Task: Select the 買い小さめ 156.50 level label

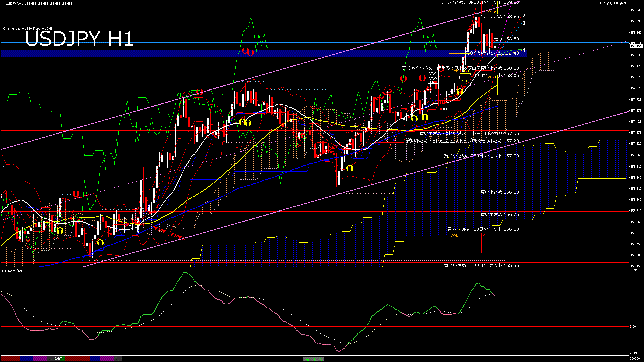Action: pyautogui.click(x=499, y=192)
